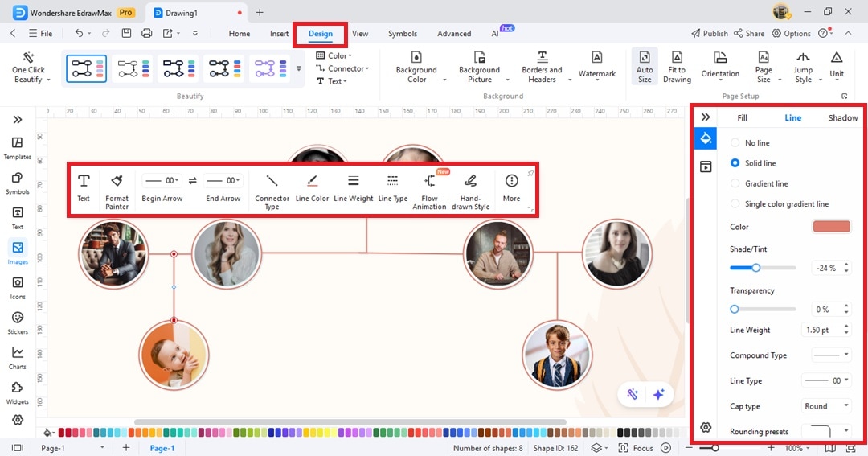Expand more Beautify theme styles
The height and width of the screenshot is (456, 868).
point(299,68)
